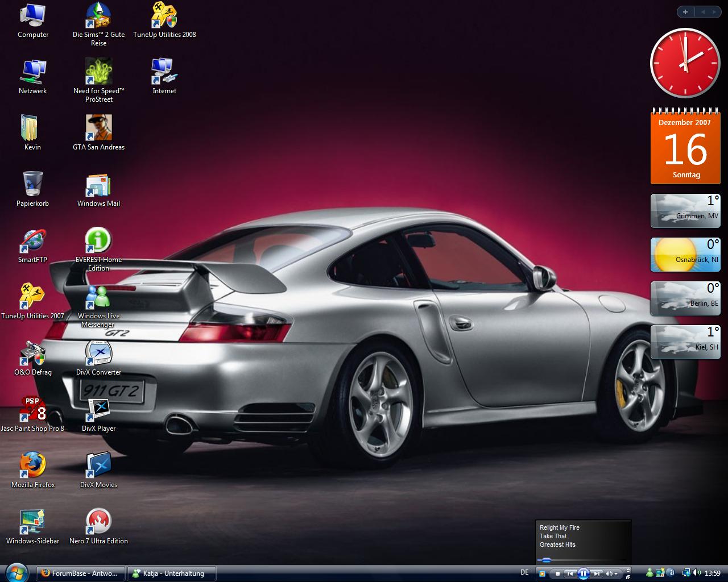Open the Berlin, BE weather gadget
Screen dimensions: 728x582
coord(685,298)
